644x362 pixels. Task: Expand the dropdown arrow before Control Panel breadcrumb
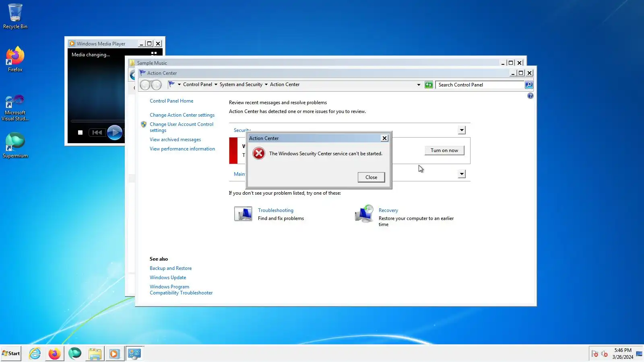tap(179, 84)
